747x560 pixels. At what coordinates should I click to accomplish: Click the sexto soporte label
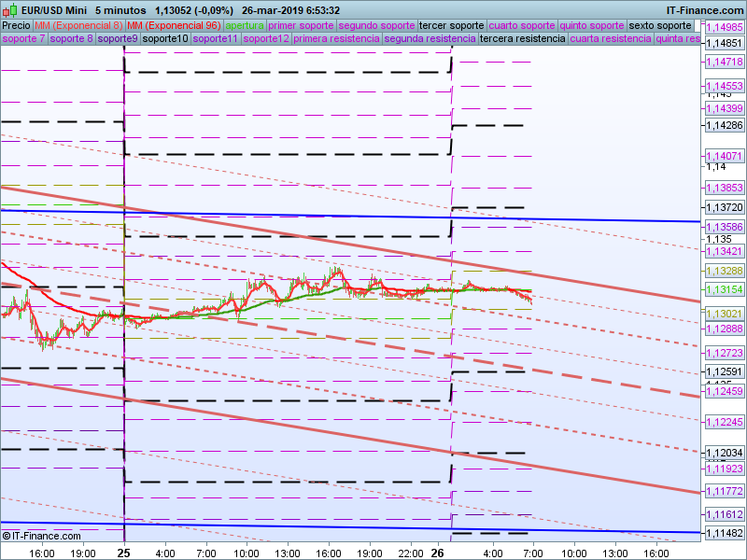pos(660,24)
